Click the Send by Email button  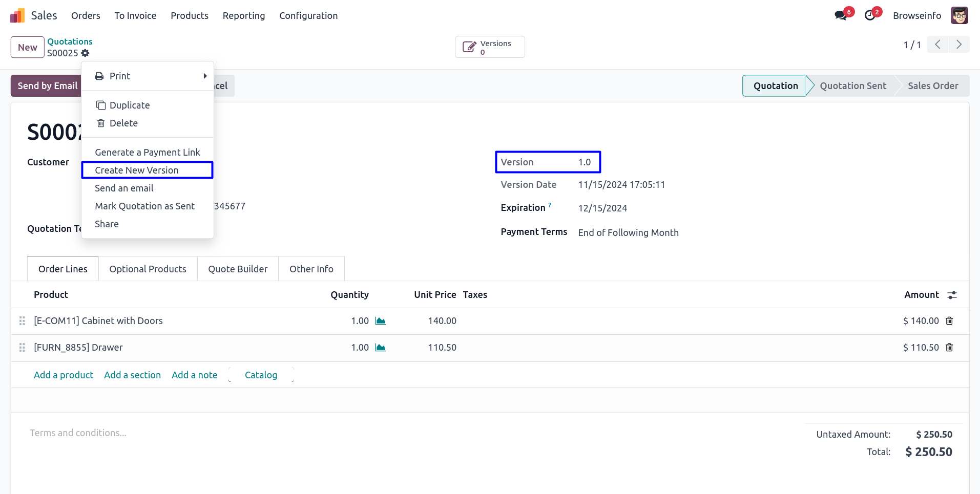[x=47, y=86]
